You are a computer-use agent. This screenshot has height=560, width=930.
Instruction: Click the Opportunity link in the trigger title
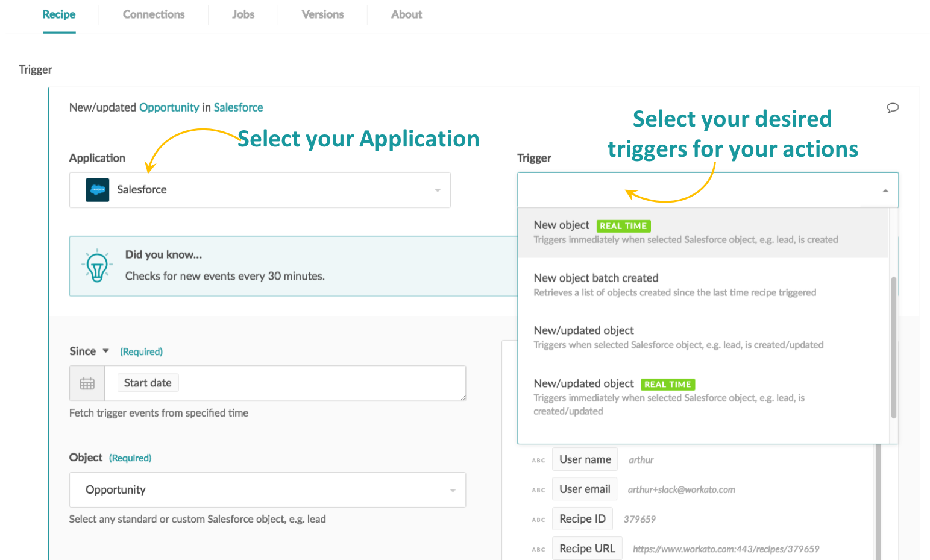(x=169, y=107)
